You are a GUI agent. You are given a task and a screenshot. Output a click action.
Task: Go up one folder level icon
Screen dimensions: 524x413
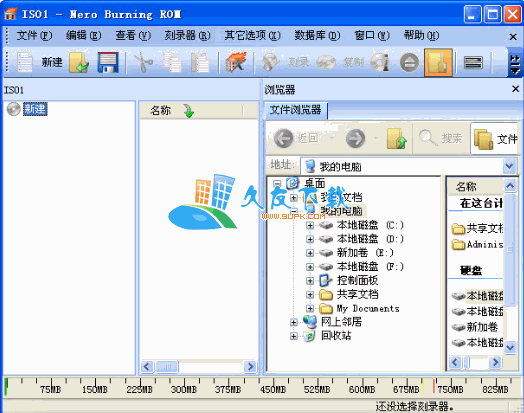(397, 138)
